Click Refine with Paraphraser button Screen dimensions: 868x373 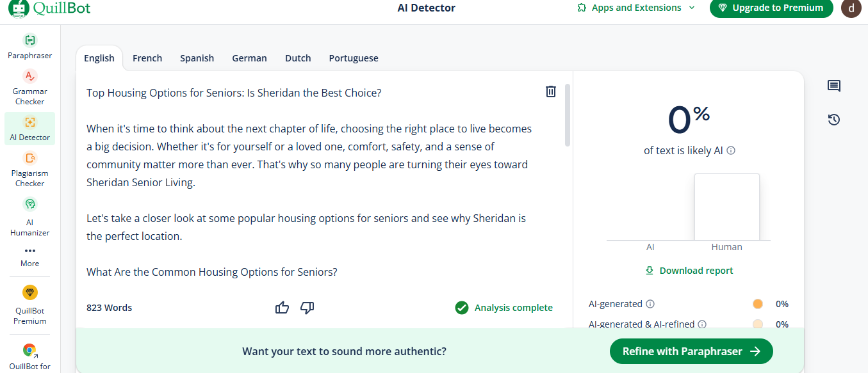click(691, 351)
